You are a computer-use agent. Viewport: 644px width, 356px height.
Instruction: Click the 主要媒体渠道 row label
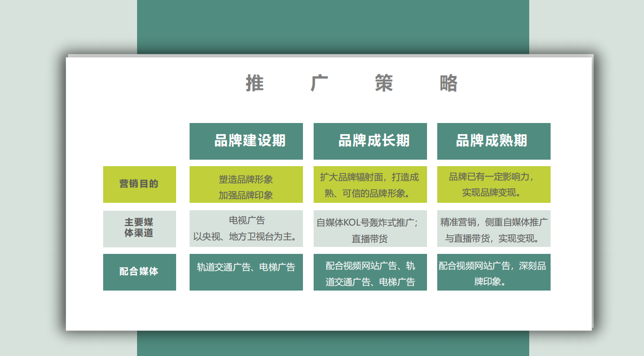coord(139,228)
